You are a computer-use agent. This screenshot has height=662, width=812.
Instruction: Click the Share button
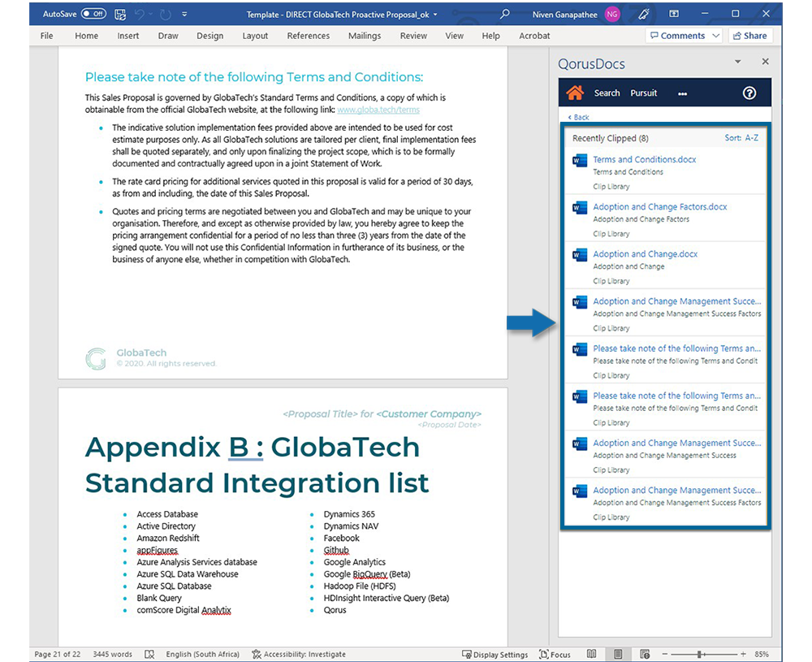click(749, 36)
